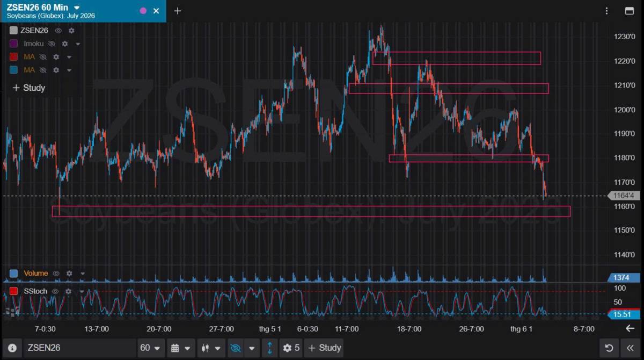Click the current price tag 1164'4
The height and width of the screenshot is (360, 644).
(x=623, y=196)
